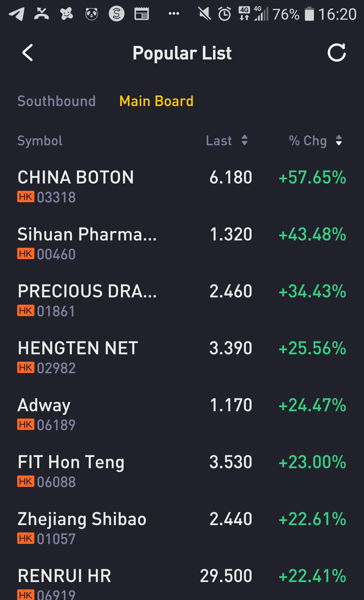
Task: View PRECIOUS DRA... stock 01861
Action: point(182,300)
